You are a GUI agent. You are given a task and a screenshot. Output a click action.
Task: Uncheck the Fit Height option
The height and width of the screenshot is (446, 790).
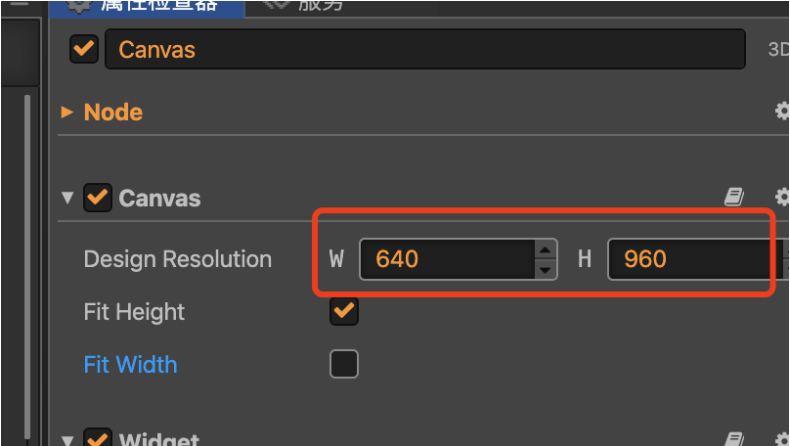[344, 311]
